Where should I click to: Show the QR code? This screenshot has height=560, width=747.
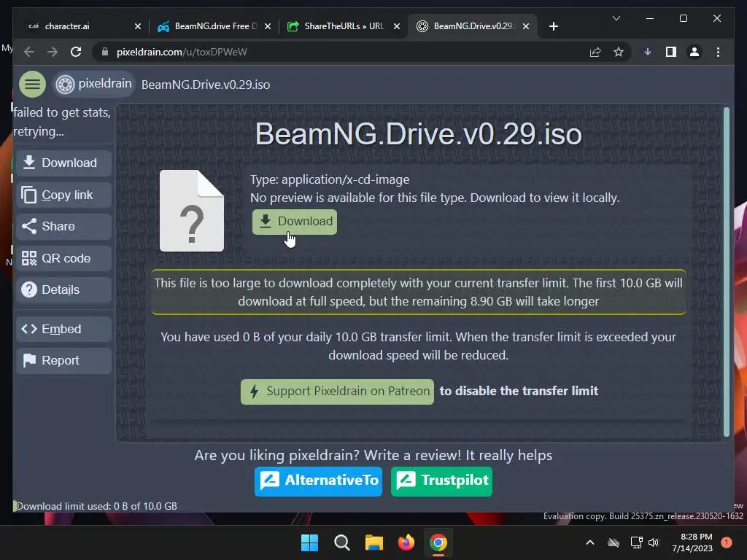pyautogui.click(x=64, y=258)
